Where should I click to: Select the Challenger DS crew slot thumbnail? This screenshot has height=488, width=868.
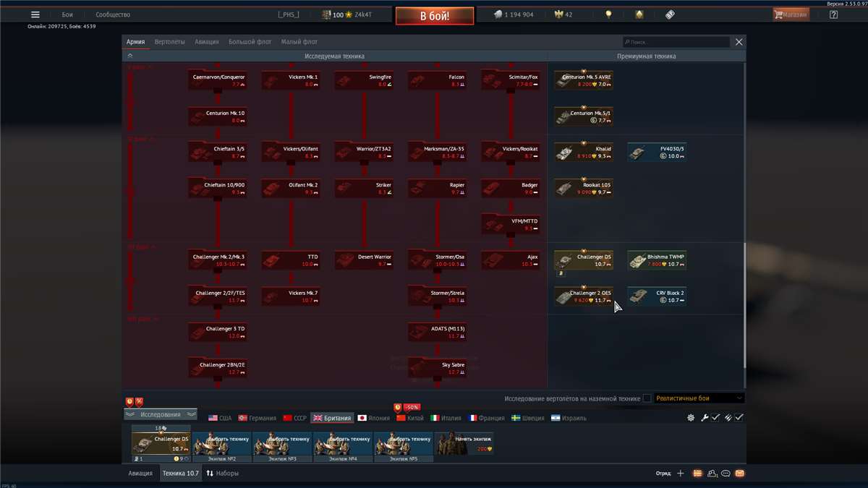(x=160, y=441)
